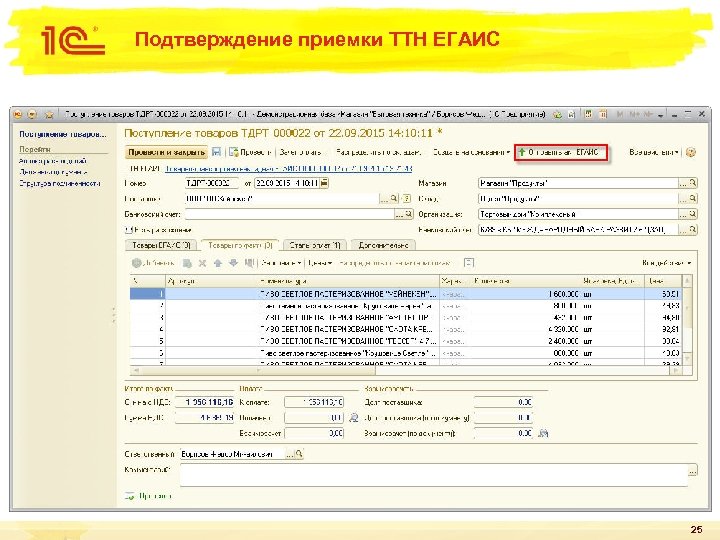
Task: Click magnifier icon in Организация field
Action: coord(693,214)
